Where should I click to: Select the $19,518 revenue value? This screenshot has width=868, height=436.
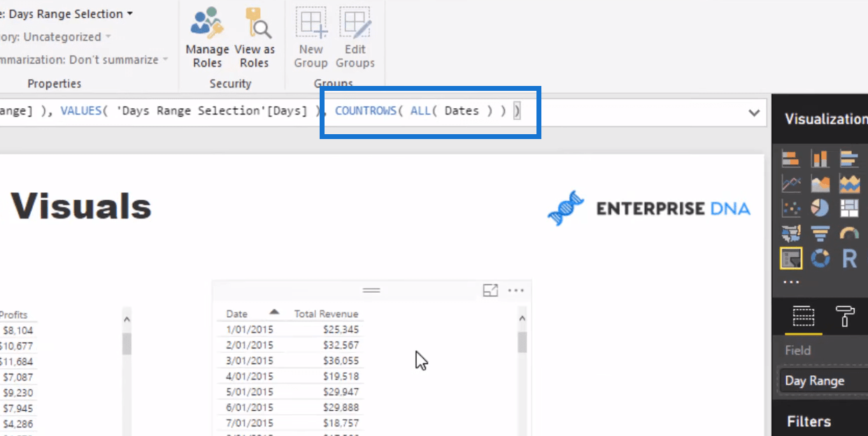click(341, 376)
